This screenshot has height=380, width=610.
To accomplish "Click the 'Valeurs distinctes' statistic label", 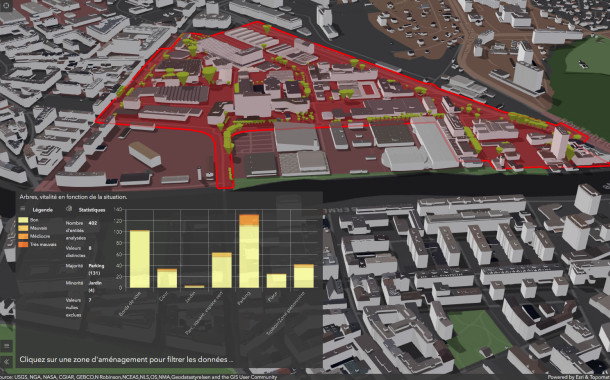I will [x=75, y=252].
